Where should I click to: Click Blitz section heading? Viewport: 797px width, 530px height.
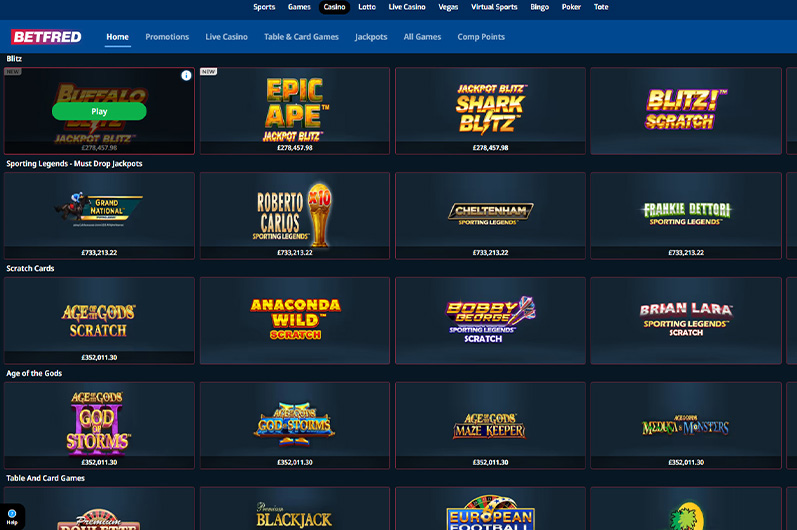[14, 58]
